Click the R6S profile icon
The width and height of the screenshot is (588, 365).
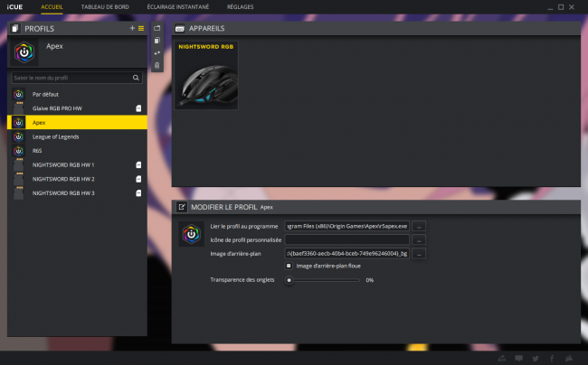tap(18, 151)
